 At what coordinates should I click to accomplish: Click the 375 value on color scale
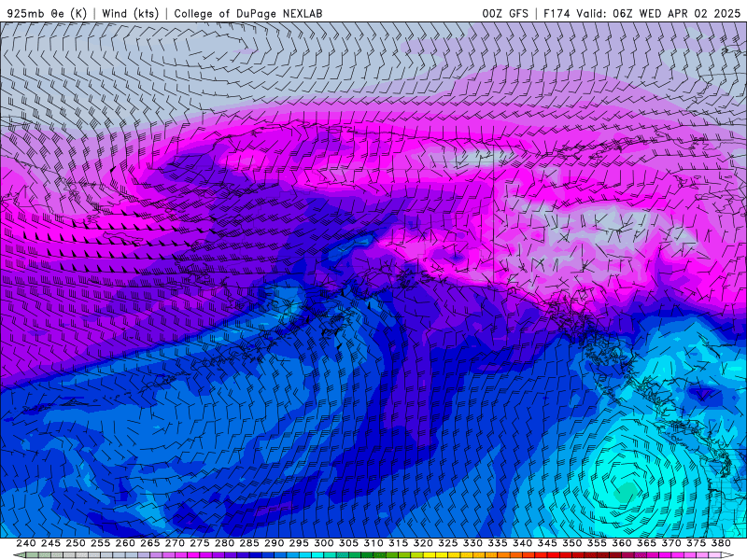point(696,543)
